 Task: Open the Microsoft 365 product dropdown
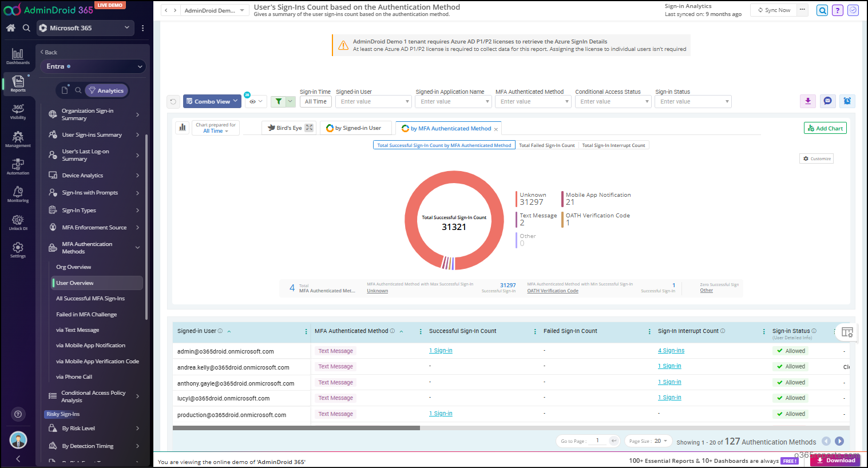click(85, 27)
